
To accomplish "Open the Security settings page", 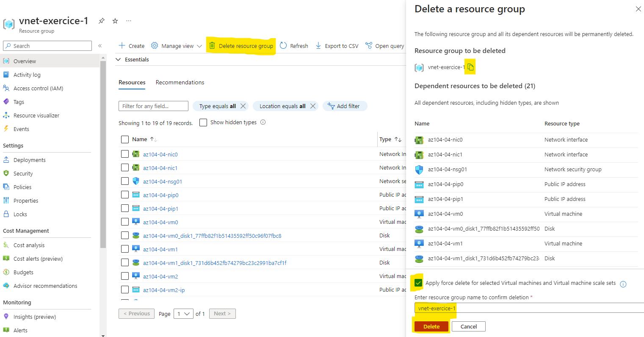I will pos(23,173).
